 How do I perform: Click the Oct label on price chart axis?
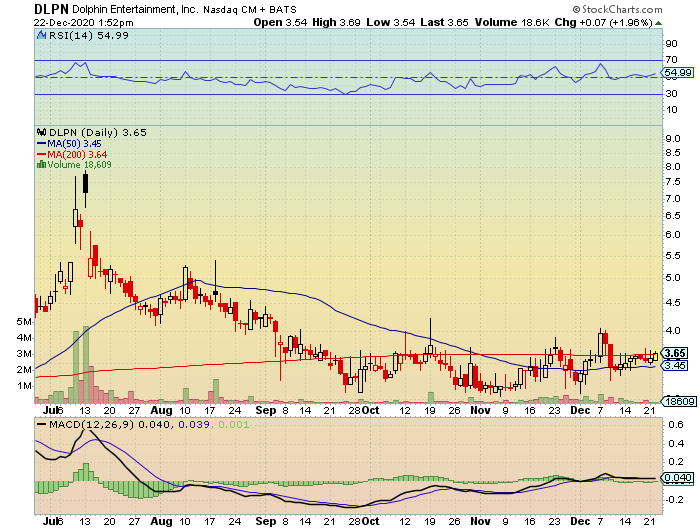[370, 410]
